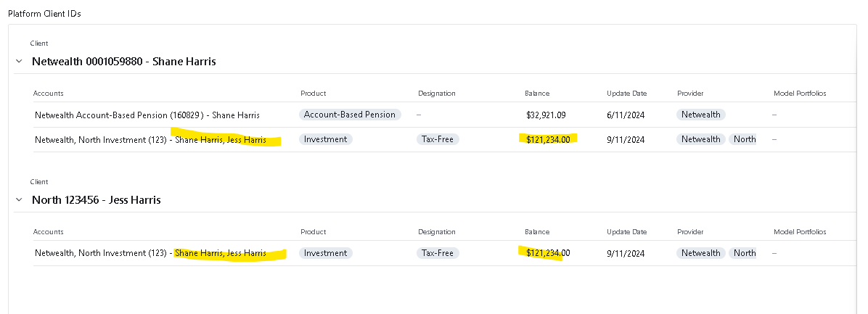868x314 pixels.
Task: Click the Investment tag in Jess Harris section
Action: [325, 253]
